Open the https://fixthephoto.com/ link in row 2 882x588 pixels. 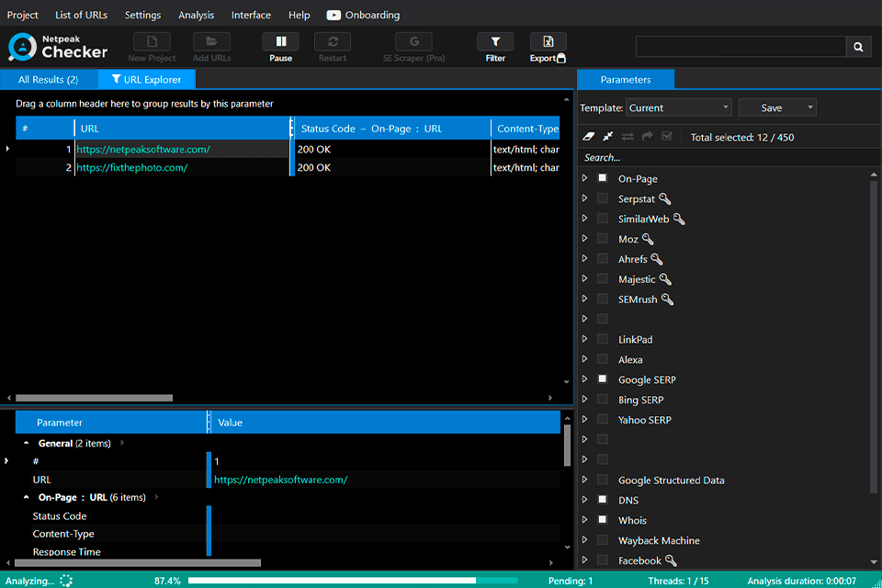click(x=132, y=167)
